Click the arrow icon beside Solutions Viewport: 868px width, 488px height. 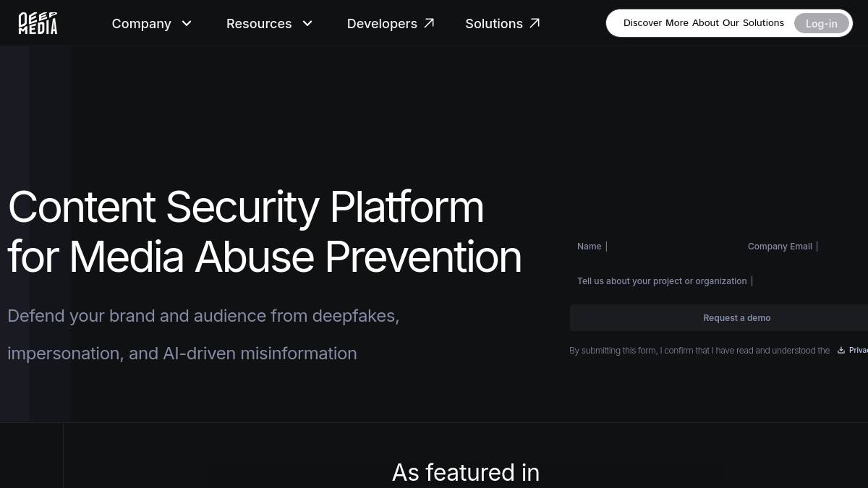point(535,23)
